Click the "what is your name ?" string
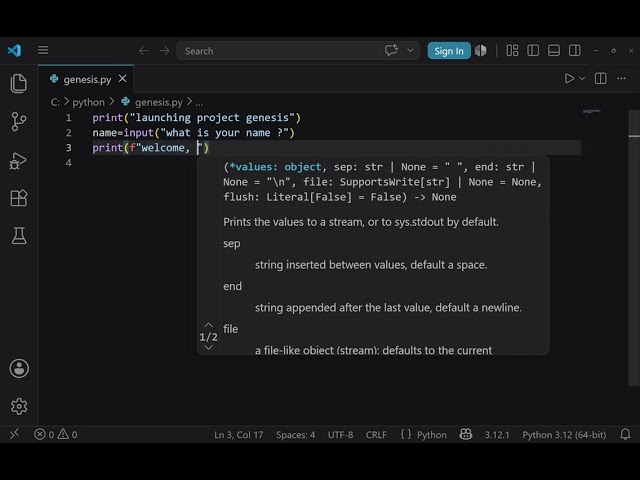This screenshot has height=480, width=640. pos(224,133)
